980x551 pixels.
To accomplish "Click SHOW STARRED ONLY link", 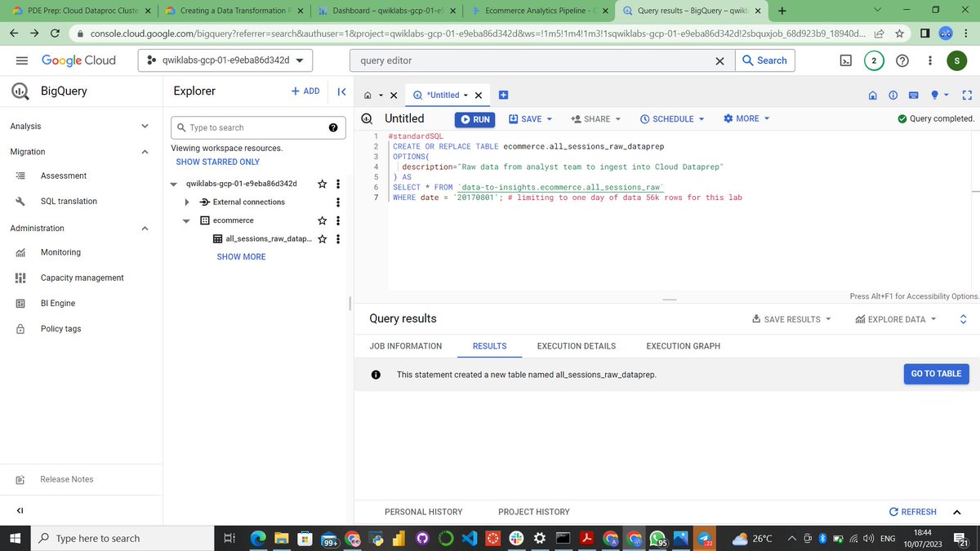I will [x=218, y=162].
